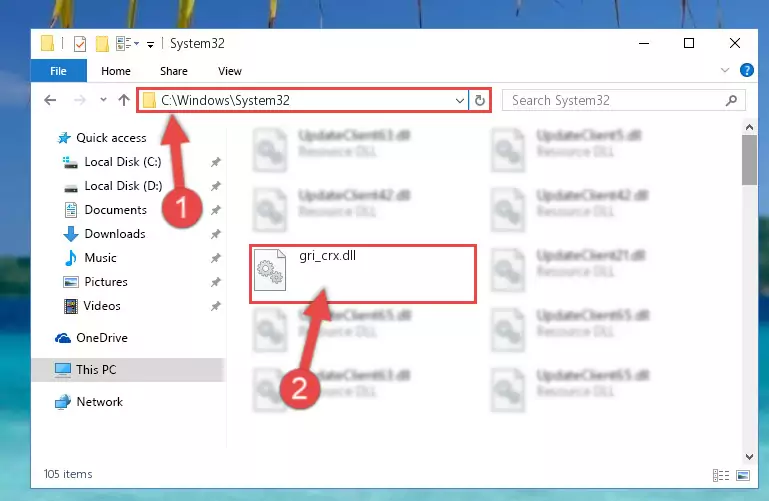
Task: Unpin Local Disk (D:) via pin icon
Action: (215, 186)
